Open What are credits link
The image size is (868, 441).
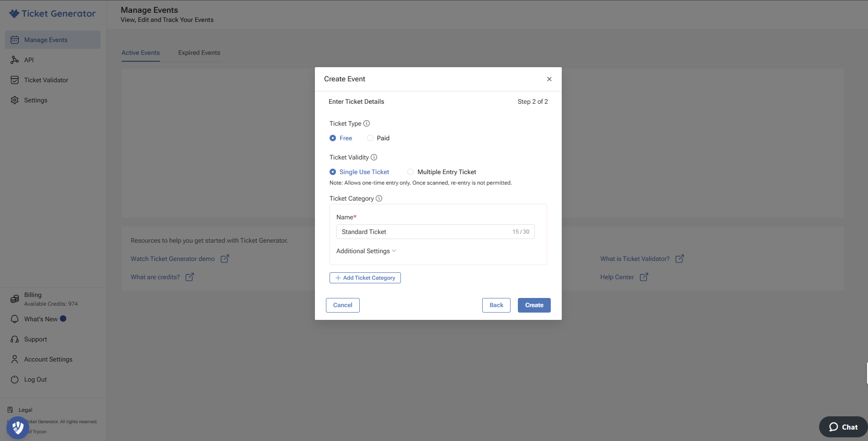155,277
